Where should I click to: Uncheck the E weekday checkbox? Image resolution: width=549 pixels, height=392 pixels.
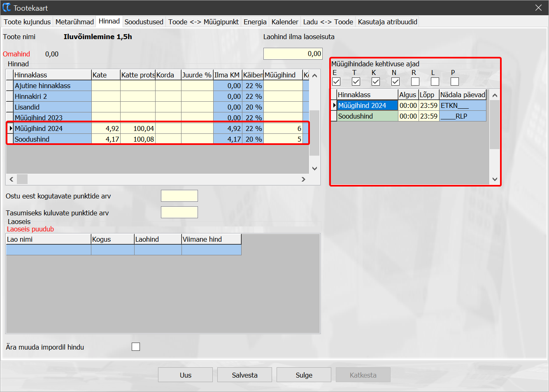click(x=336, y=82)
